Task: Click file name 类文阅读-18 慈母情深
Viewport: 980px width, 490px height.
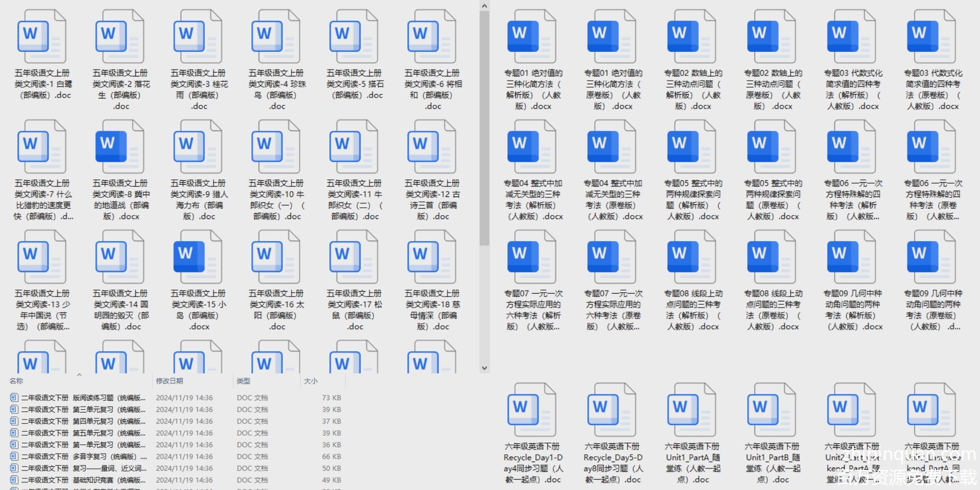Action: point(432,310)
